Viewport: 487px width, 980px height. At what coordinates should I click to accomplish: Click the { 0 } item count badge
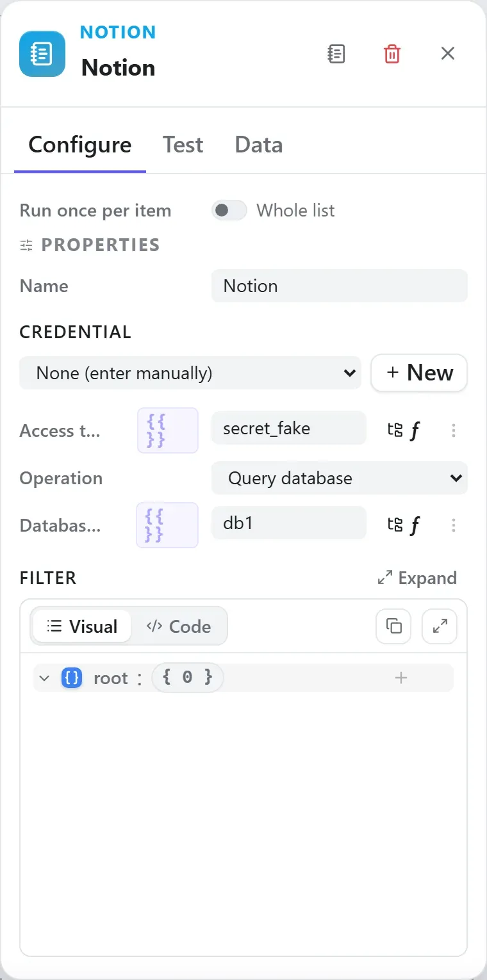(x=187, y=678)
